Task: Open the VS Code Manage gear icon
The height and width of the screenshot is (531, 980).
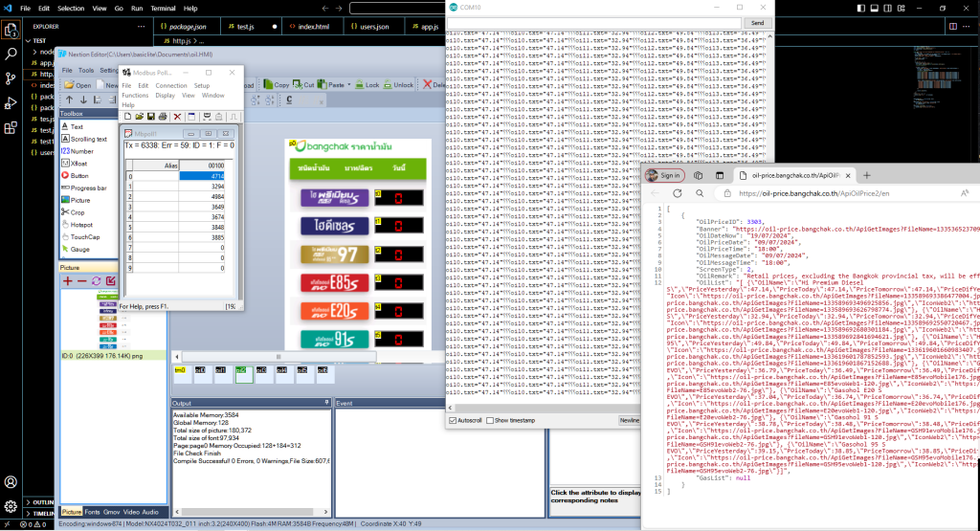Action: point(11,507)
